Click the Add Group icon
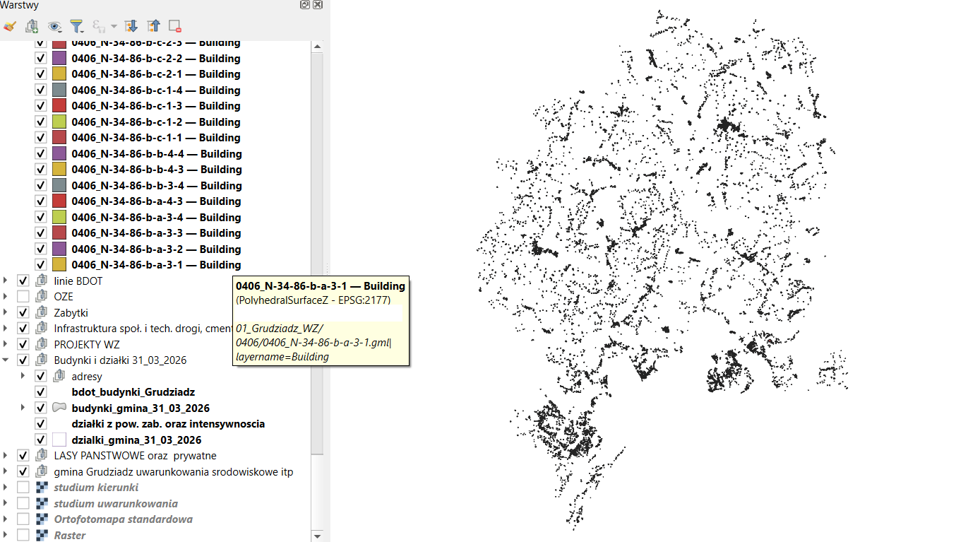The height and width of the screenshot is (542, 980). (x=32, y=26)
